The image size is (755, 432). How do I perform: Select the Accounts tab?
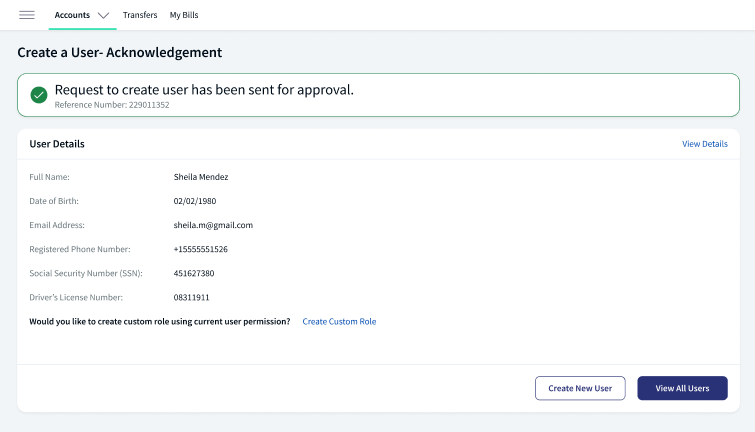[x=72, y=15]
